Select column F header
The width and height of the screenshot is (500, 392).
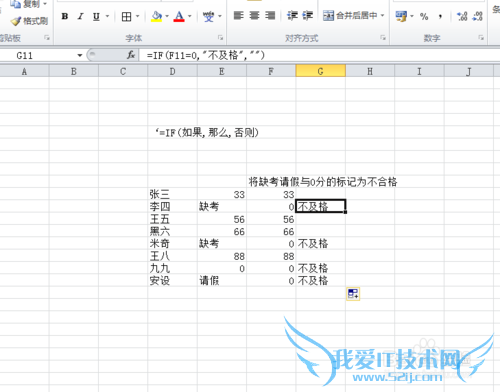(271, 71)
